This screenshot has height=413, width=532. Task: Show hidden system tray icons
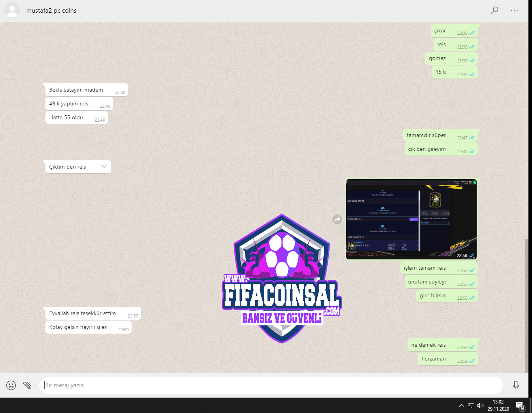coord(461,405)
